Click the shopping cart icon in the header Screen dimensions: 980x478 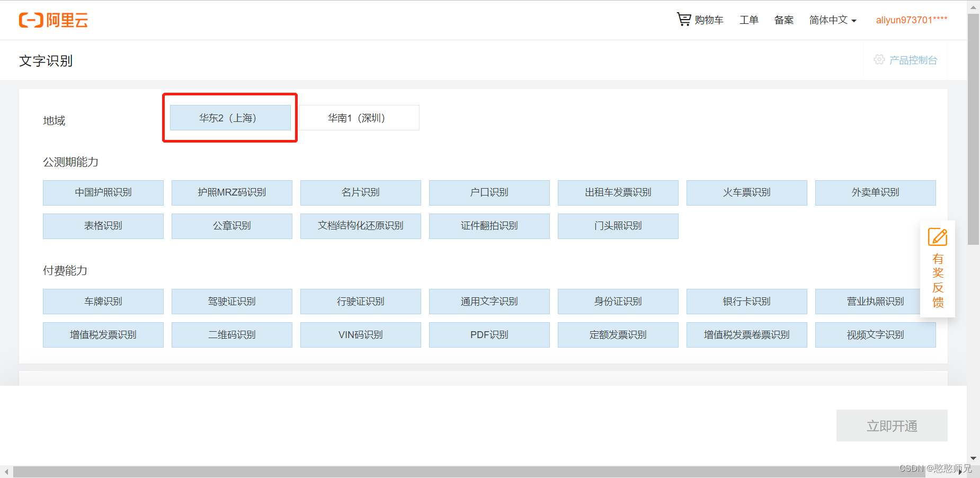[683, 19]
